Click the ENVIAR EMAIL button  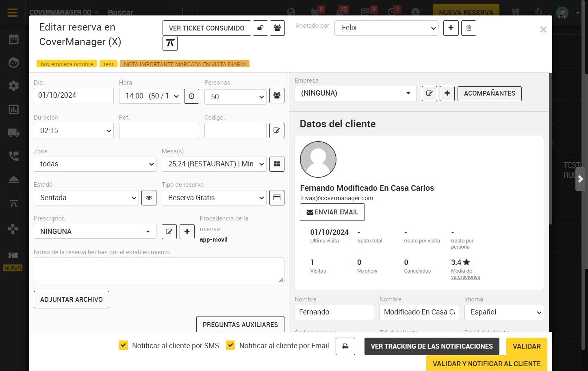point(332,212)
